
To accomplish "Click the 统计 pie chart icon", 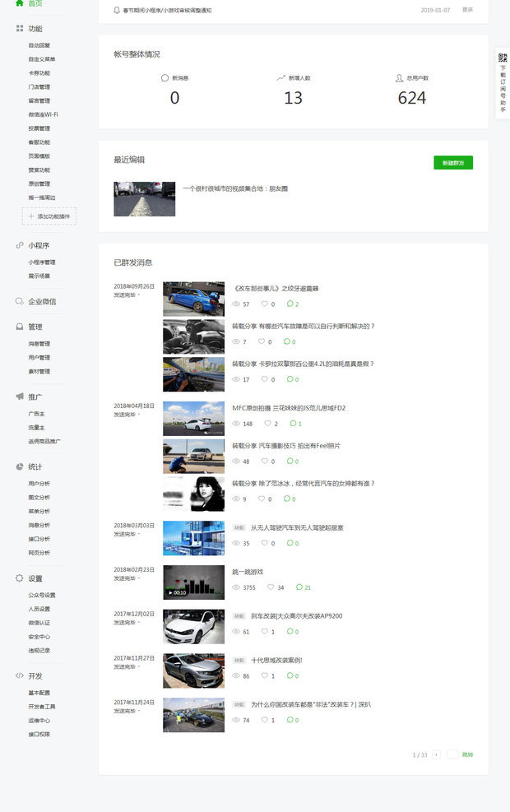I will coord(19,466).
